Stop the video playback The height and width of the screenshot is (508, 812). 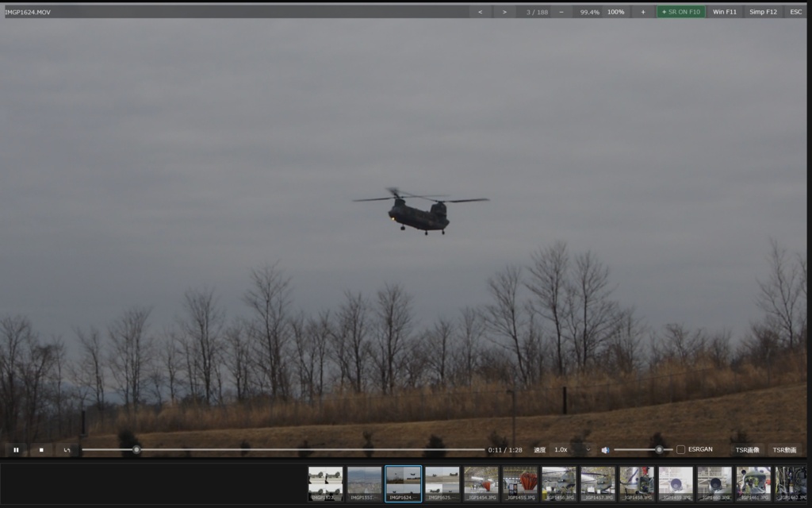point(41,450)
